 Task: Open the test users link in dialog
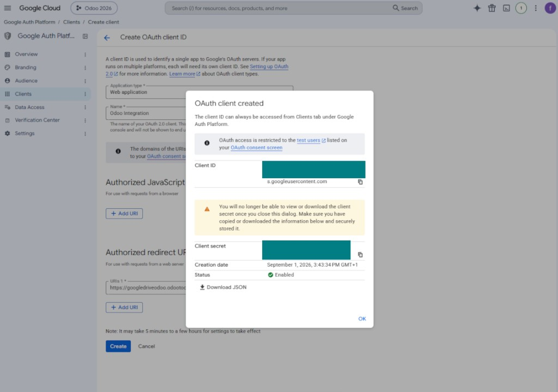click(311, 140)
